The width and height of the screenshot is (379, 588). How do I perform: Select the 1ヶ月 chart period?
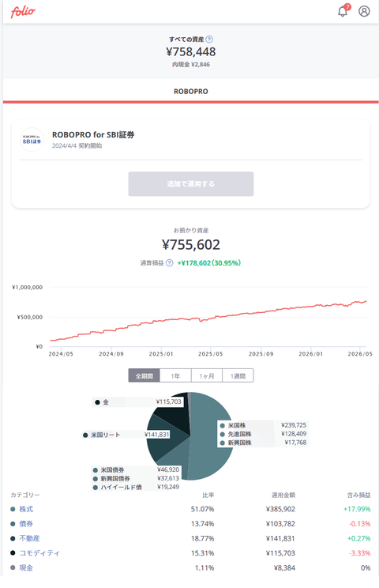click(x=207, y=375)
